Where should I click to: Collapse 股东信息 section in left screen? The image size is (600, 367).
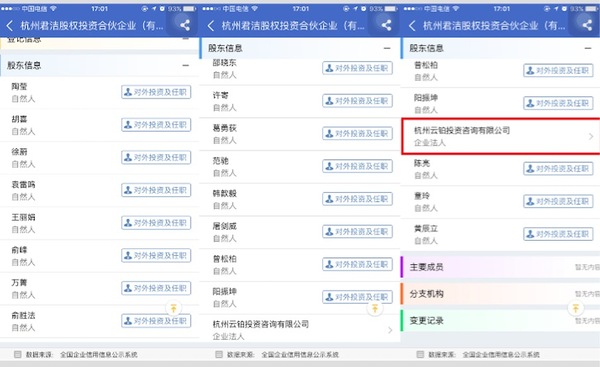click(186, 65)
